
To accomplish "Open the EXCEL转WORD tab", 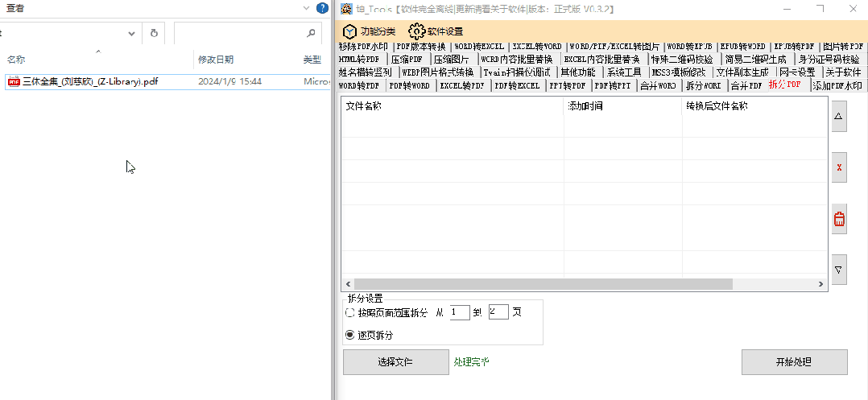I will [537, 47].
